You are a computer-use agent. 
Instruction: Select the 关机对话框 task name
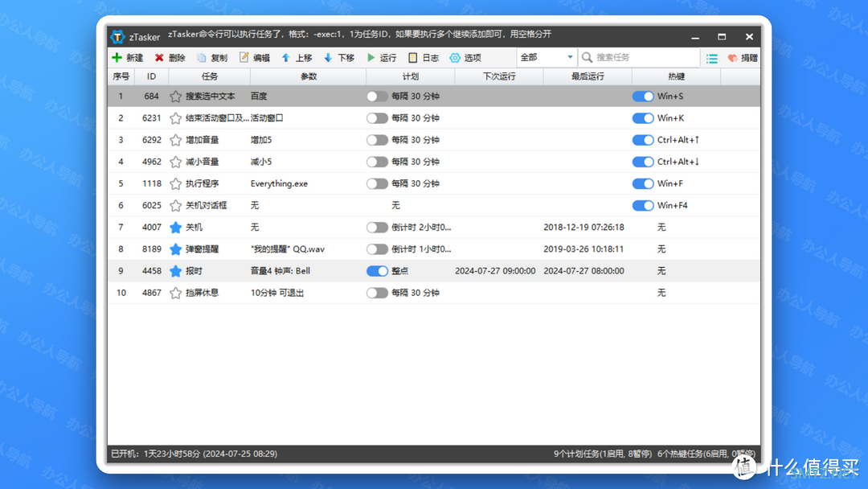point(206,205)
